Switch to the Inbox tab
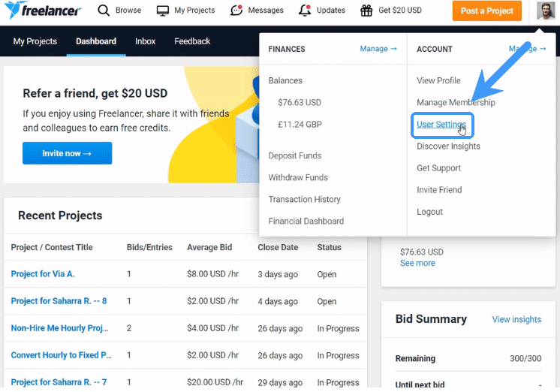The height and width of the screenshot is (392, 560). (146, 41)
